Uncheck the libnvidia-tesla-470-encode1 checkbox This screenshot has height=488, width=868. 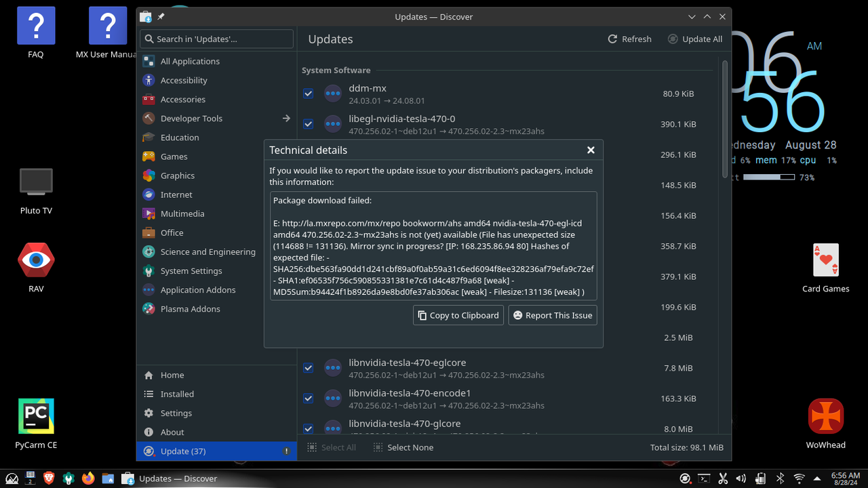coord(308,399)
